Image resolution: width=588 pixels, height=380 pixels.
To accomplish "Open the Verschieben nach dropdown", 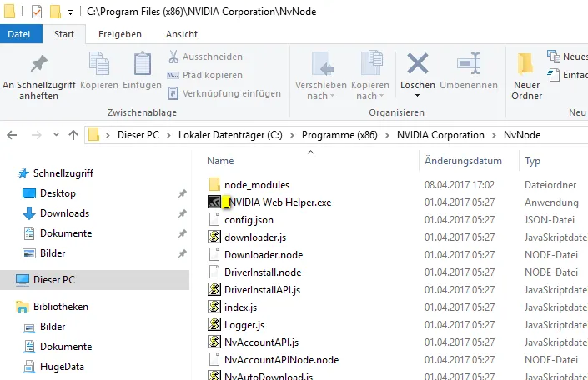I will tap(321, 77).
